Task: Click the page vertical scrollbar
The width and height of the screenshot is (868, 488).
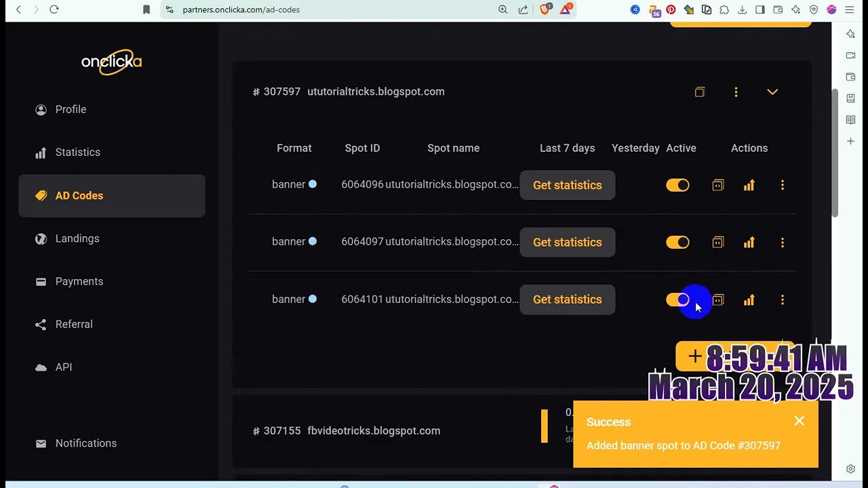Action: pyautogui.click(x=835, y=152)
